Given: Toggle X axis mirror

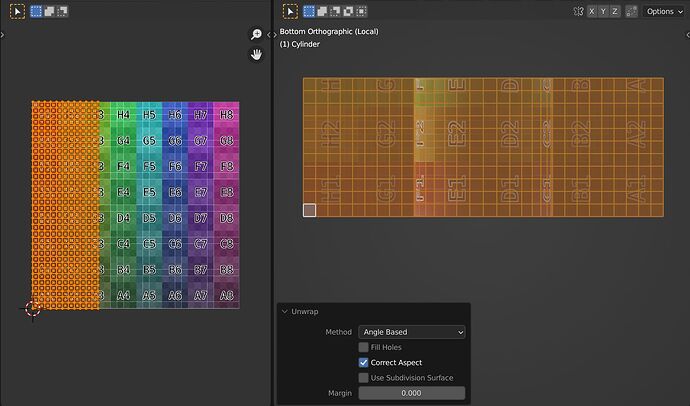Looking at the screenshot, I should [592, 11].
